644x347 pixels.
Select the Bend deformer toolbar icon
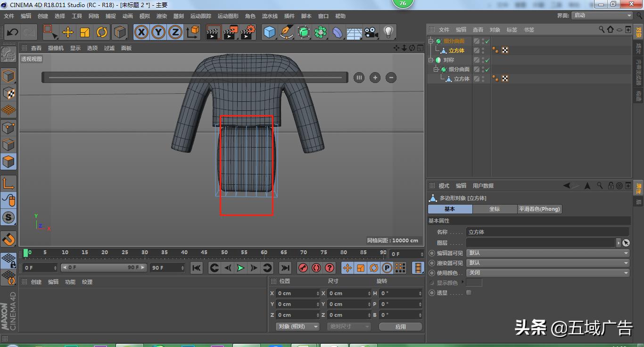coord(338,32)
